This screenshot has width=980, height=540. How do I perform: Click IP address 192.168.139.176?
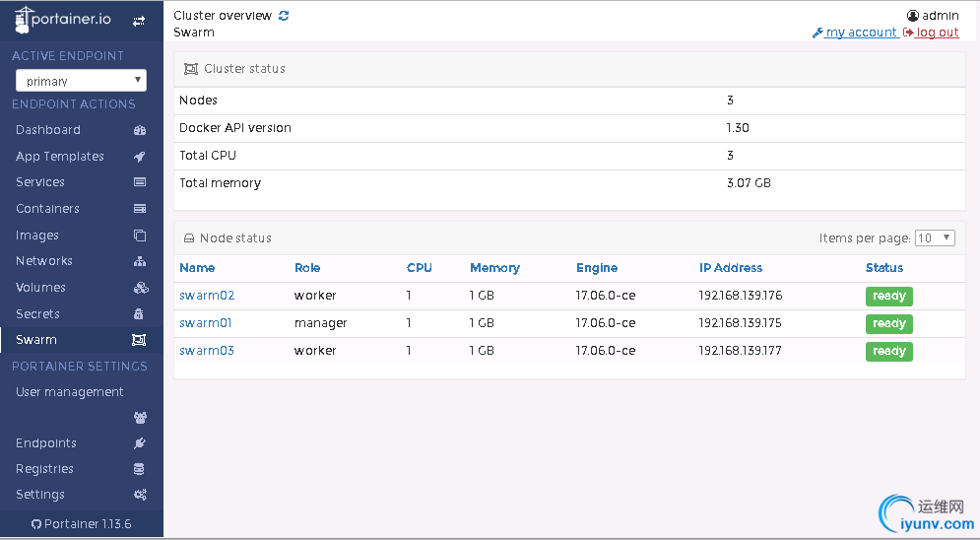[740, 295]
